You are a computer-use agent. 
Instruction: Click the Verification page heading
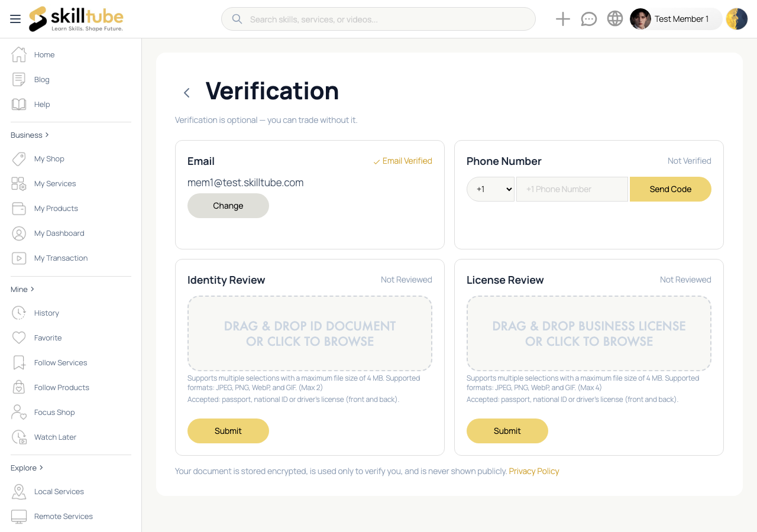(x=273, y=91)
